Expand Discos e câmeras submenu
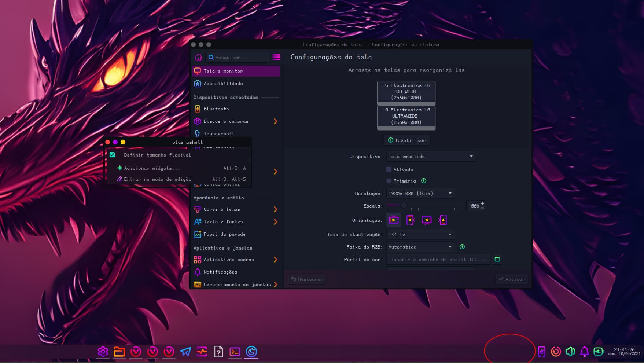Screen dimensions: 644x363 point(276,121)
